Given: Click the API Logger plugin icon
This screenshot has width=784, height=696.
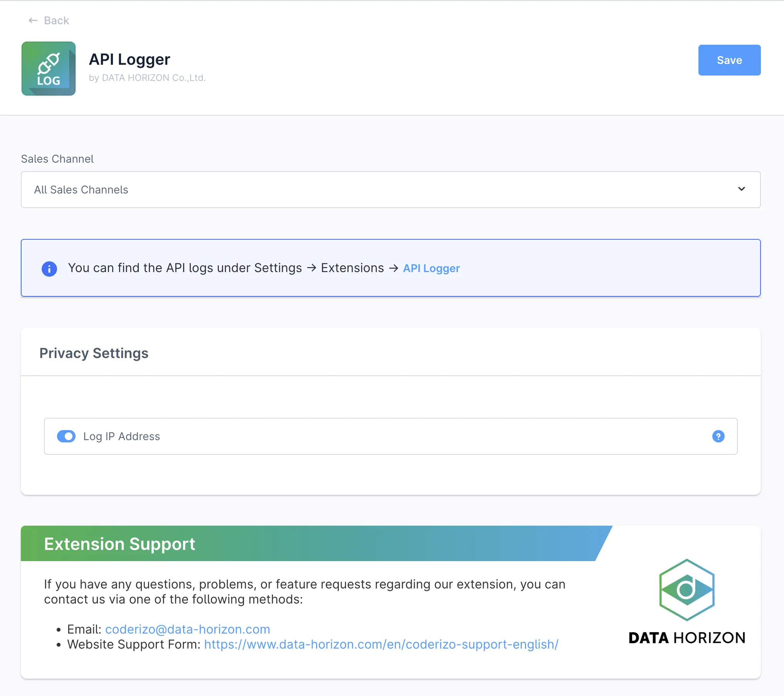Looking at the screenshot, I should coord(49,69).
